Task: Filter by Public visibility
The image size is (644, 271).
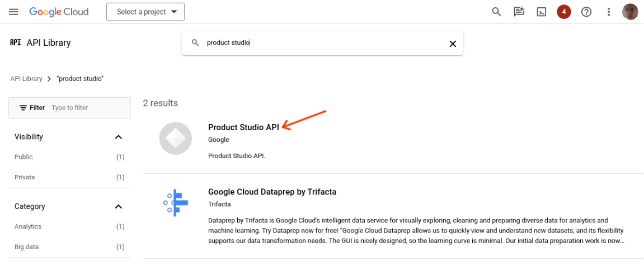Action: click(x=24, y=157)
